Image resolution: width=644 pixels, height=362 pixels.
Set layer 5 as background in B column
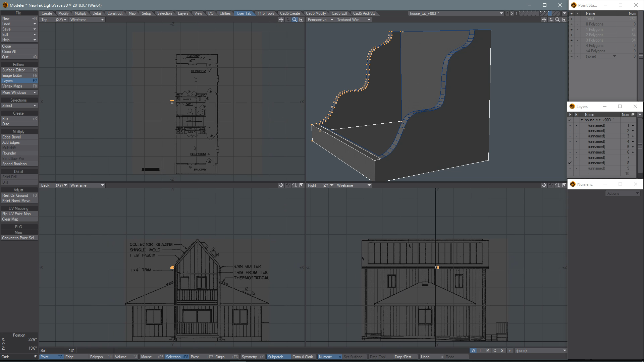point(577,147)
